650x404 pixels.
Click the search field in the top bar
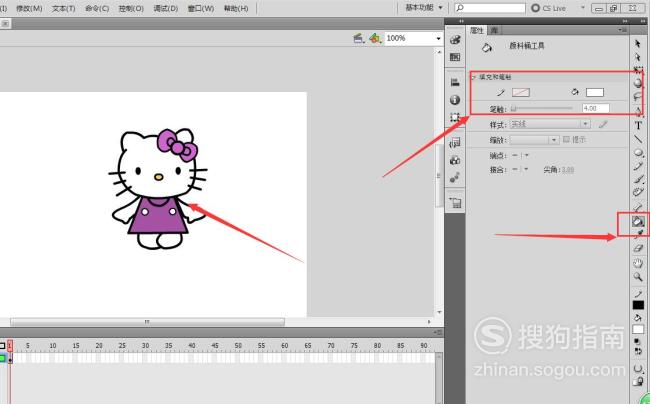click(490, 8)
